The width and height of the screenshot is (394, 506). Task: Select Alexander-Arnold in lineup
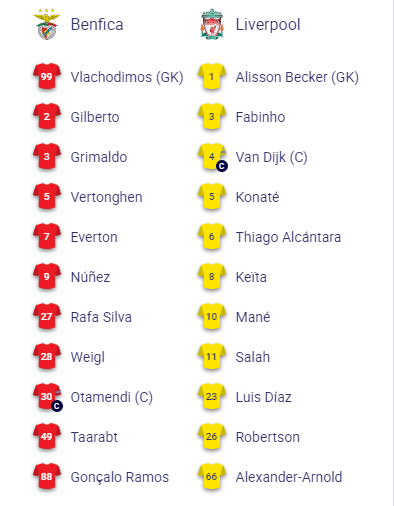pos(289,477)
